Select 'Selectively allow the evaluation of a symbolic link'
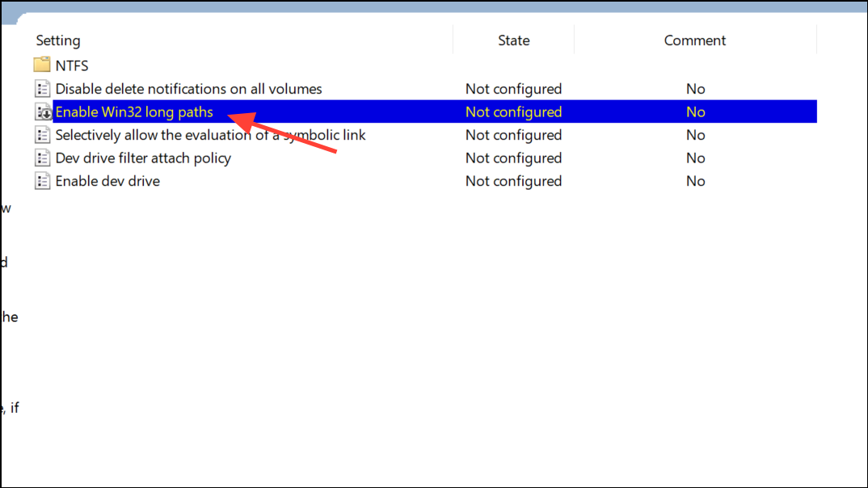 pyautogui.click(x=210, y=135)
